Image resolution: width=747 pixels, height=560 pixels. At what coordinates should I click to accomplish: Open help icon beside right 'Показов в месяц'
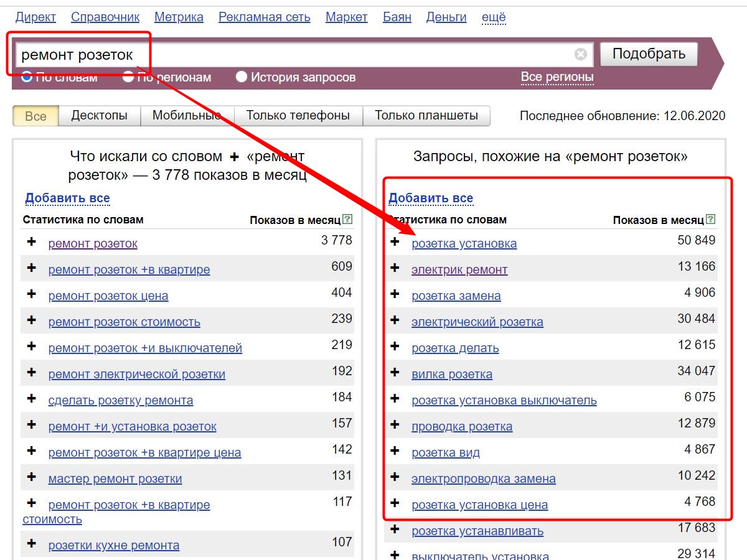[x=711, y=220]
